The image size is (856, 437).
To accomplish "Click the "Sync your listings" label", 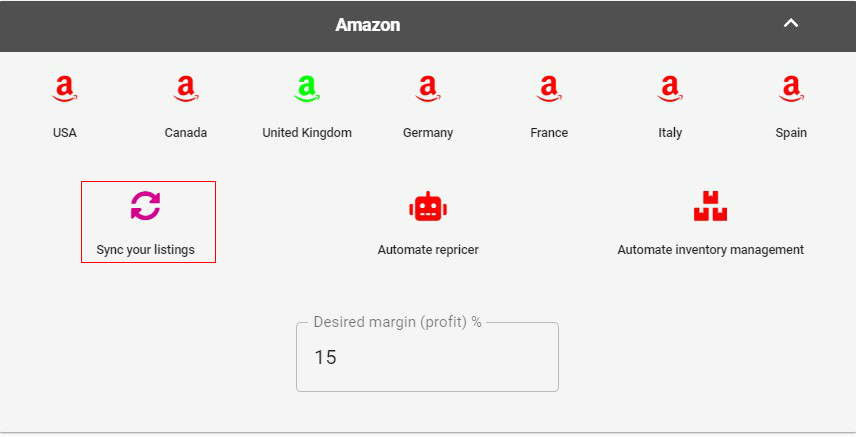I will point(145,250).
